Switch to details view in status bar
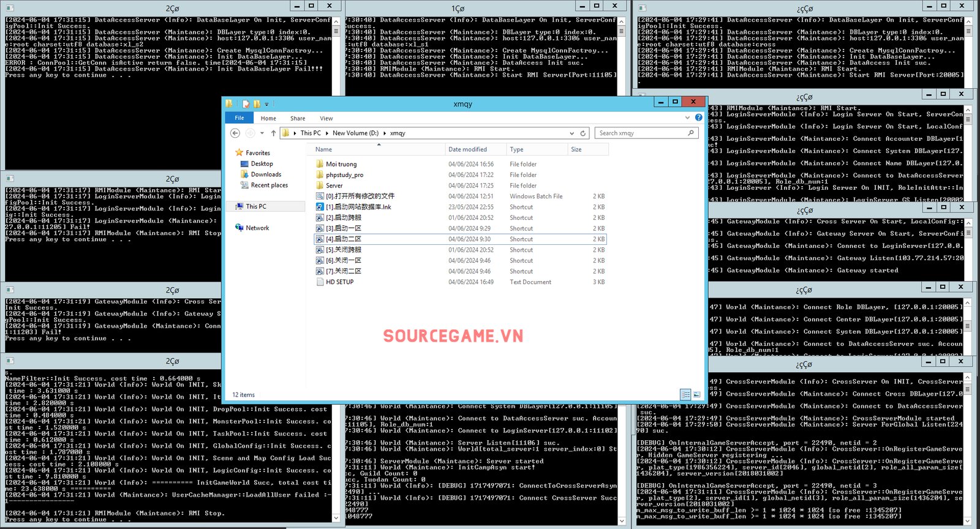 [x=685, y=395]
